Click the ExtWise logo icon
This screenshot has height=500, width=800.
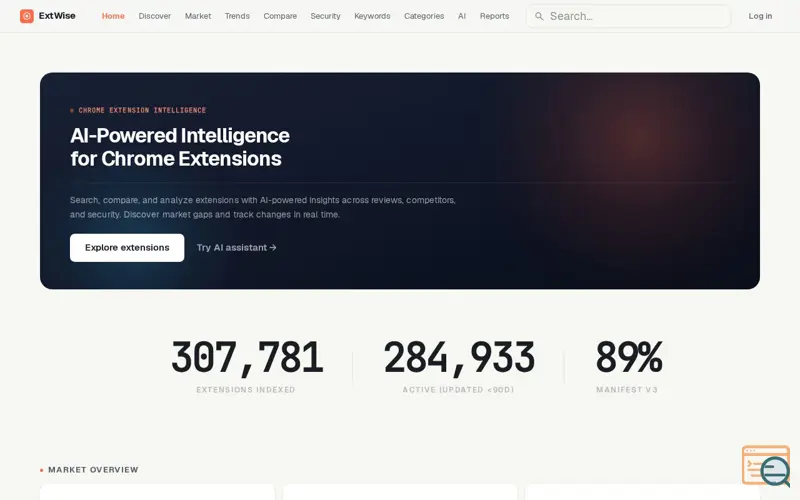[x=27, y=16]
